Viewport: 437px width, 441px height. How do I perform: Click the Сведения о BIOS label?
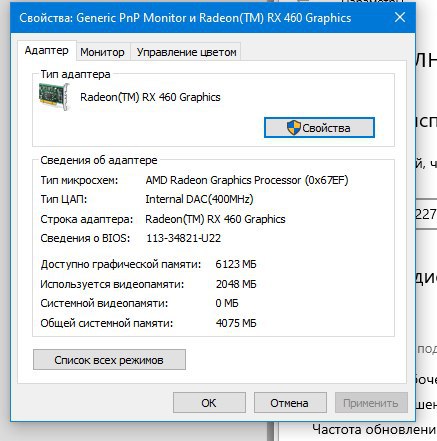[85, 238]
